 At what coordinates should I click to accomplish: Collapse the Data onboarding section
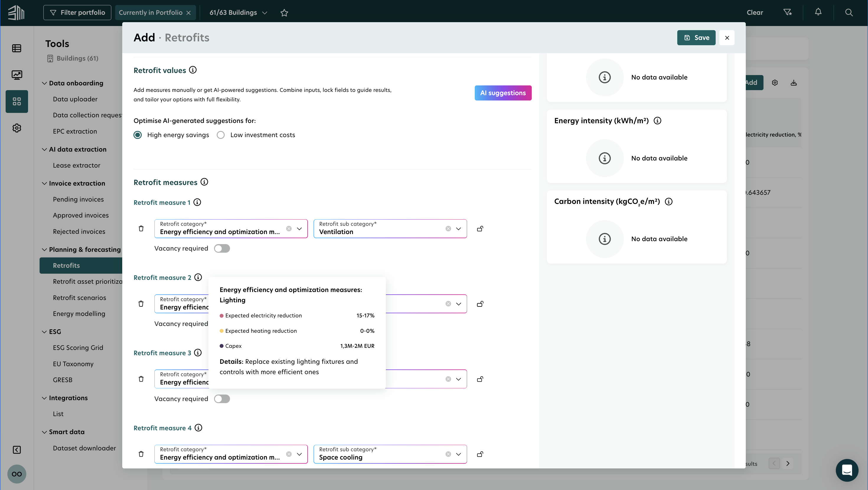44,83
